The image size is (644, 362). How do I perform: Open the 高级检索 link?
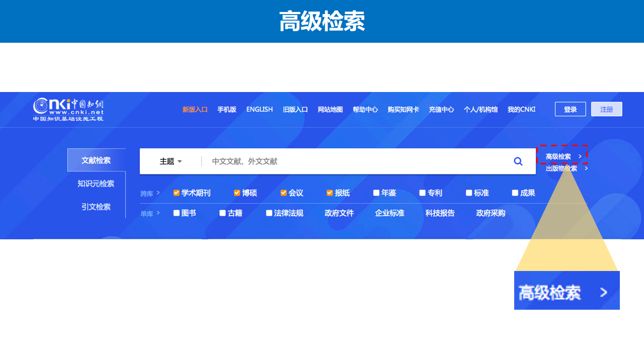pos(558,156)
